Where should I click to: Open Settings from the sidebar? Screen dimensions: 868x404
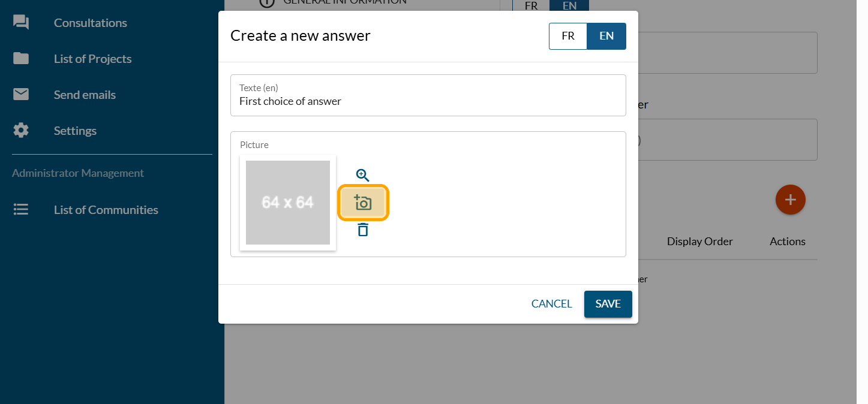(x=75, y=131)
